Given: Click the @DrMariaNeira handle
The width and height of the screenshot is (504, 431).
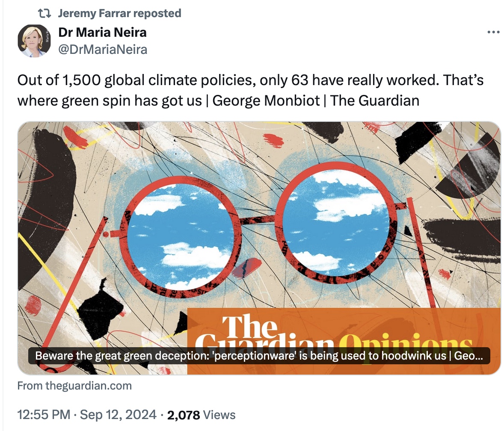Looking at the screenshot, I should coord(102,50).
